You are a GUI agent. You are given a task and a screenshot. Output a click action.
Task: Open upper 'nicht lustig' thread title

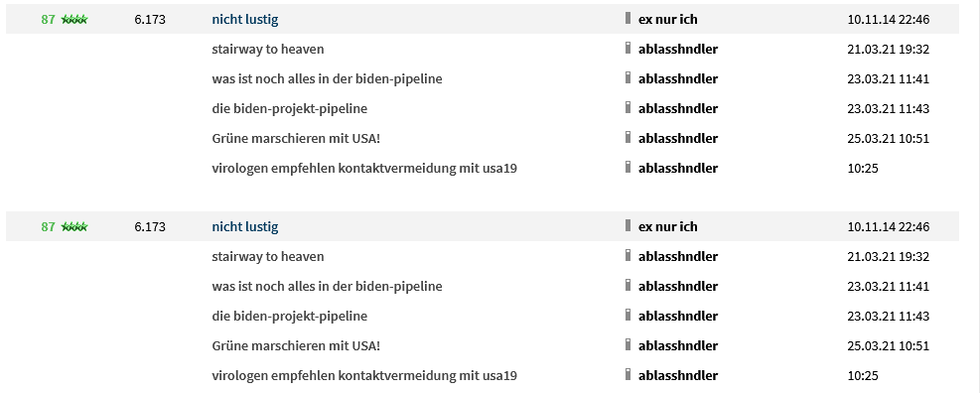pyautogui.click(x=245, y=20)
